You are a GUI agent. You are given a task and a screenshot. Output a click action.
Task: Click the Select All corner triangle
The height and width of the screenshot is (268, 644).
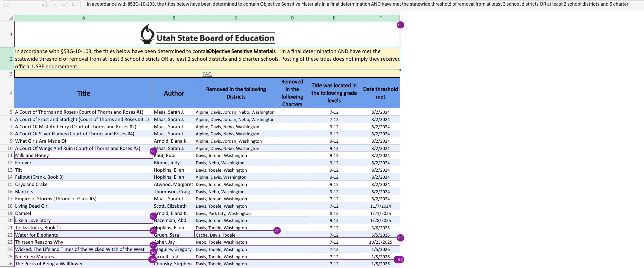click(x=11, y=18)
